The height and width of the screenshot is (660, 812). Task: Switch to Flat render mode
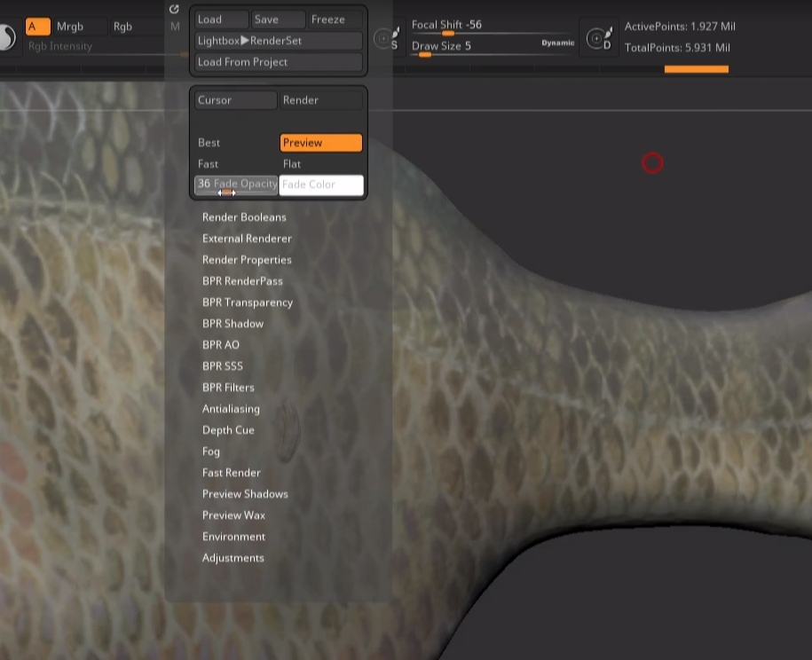[292, 164]
